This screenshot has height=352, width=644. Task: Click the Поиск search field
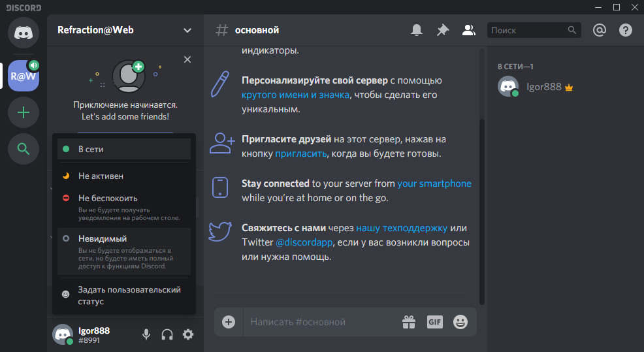tap(526, 30)
